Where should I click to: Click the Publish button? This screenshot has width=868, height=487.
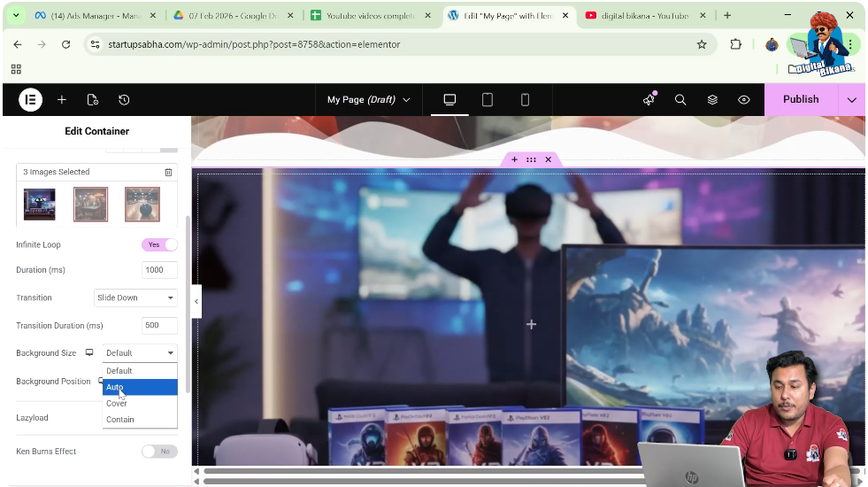[x=801, y=100]
